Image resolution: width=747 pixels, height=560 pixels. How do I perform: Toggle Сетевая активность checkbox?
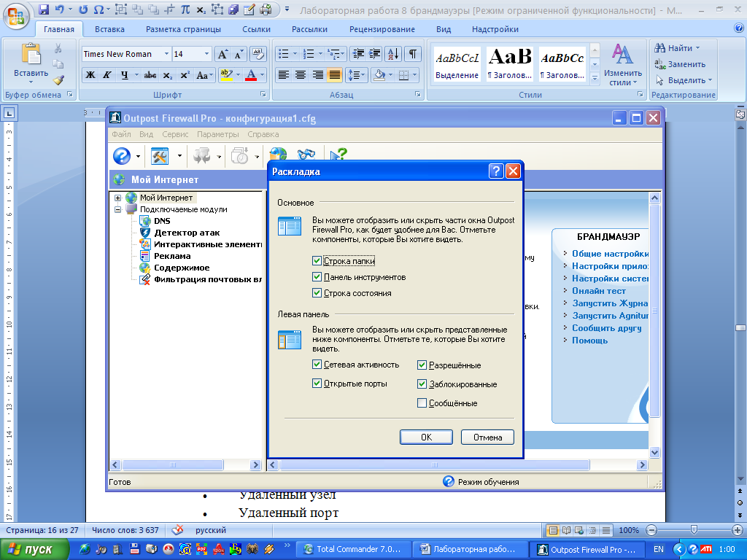coord(317,365)
